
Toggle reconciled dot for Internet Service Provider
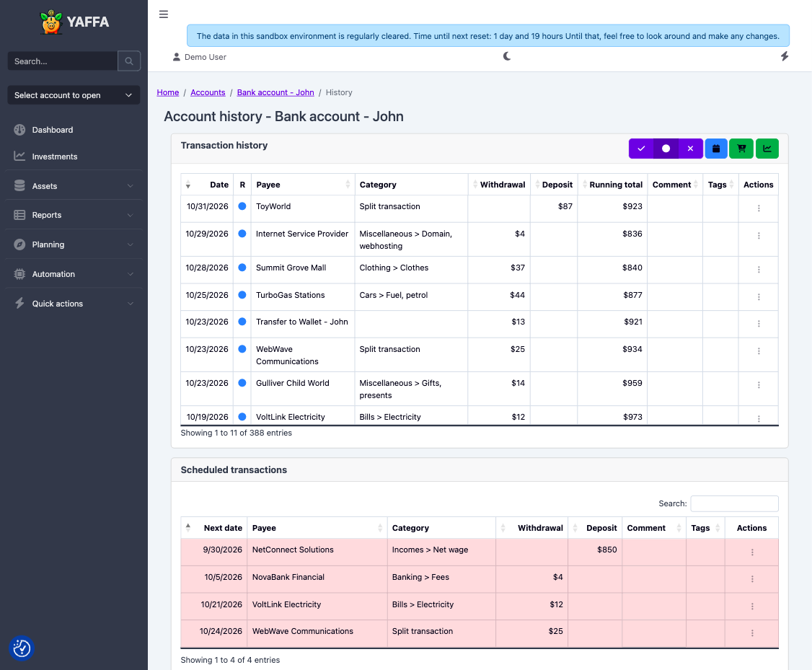[x=242, y=234]
